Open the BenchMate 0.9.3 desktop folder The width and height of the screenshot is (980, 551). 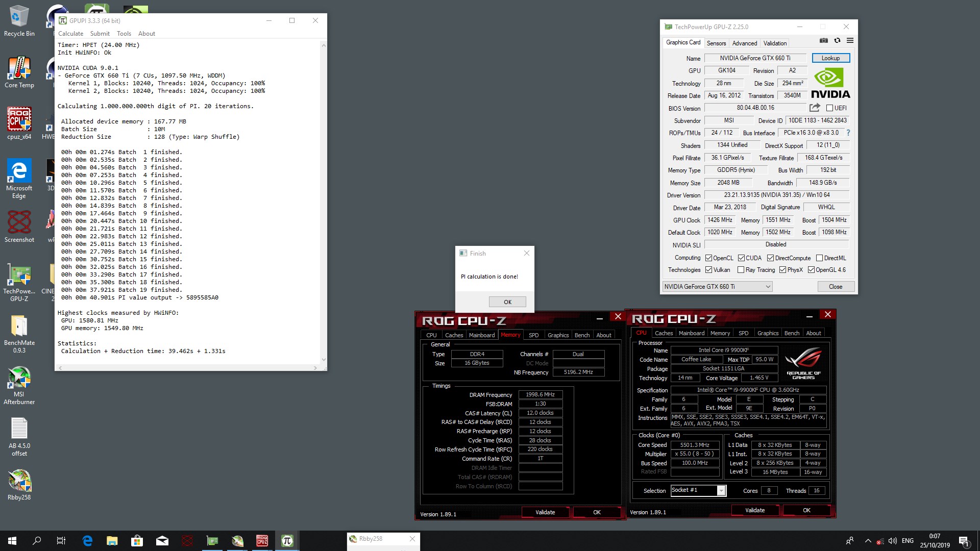pyautogui.click(x=19, y=334)
